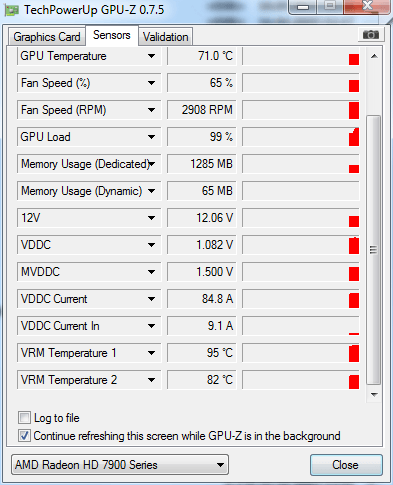Expand the Fan Speed (RPM) dropdown arrow
The height and width of the screenshot is (485, 393).
(x=151, y=110)
